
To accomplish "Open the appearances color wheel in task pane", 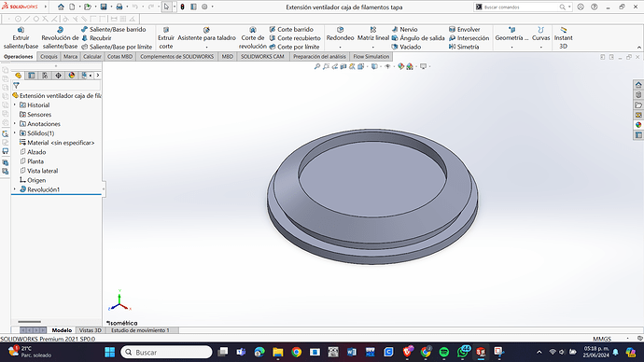I will (x=638, y=125).
